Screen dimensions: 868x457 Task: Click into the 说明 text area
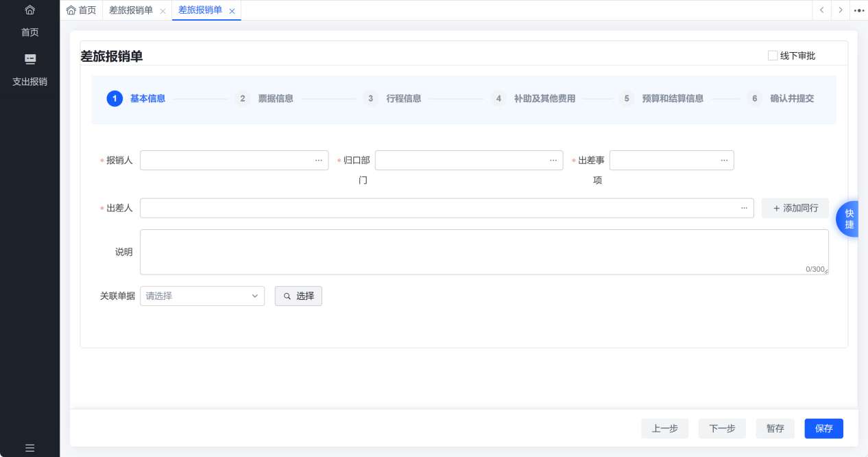click(484, 252)
